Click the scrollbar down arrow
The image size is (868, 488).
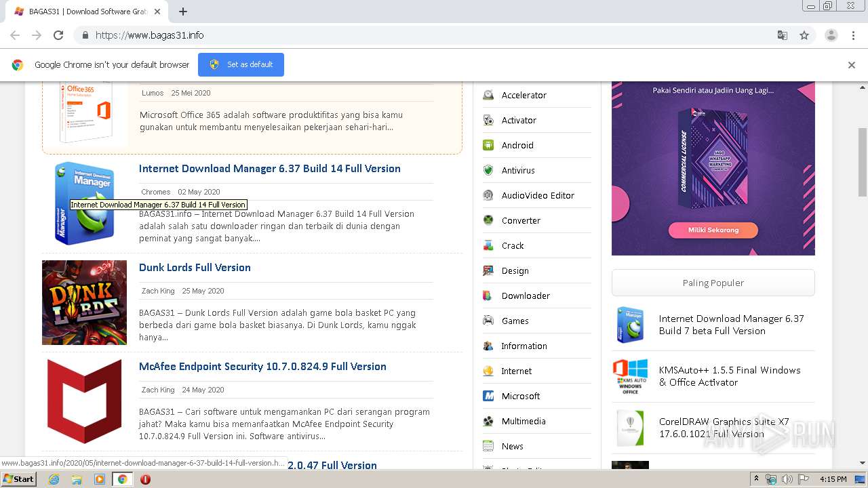pyautogui.click(x=863, y=463)
